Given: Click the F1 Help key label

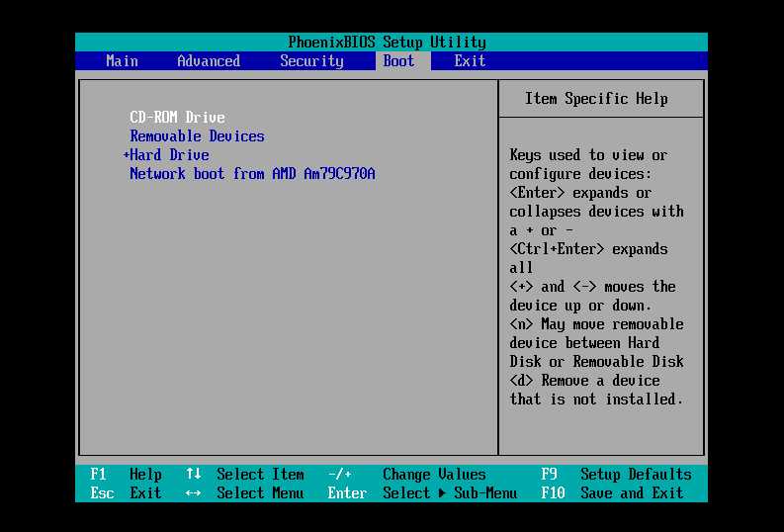Looking at the screenshot, I should coord(126,474).
